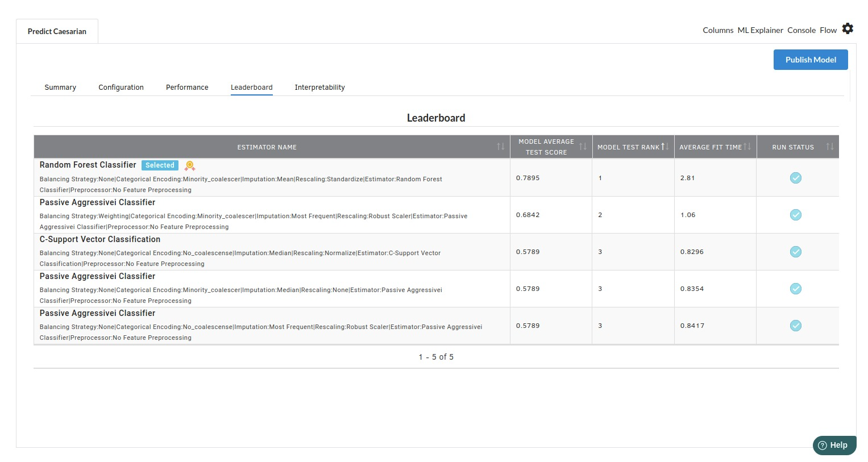This screenshot has height=462, width=868.
Task: Switch to the Interpretability tab
Action: 319,88
